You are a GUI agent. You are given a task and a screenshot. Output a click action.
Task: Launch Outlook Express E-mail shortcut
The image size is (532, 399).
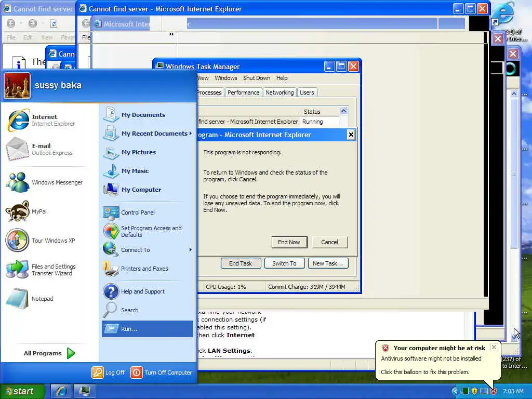click(47, 149)
